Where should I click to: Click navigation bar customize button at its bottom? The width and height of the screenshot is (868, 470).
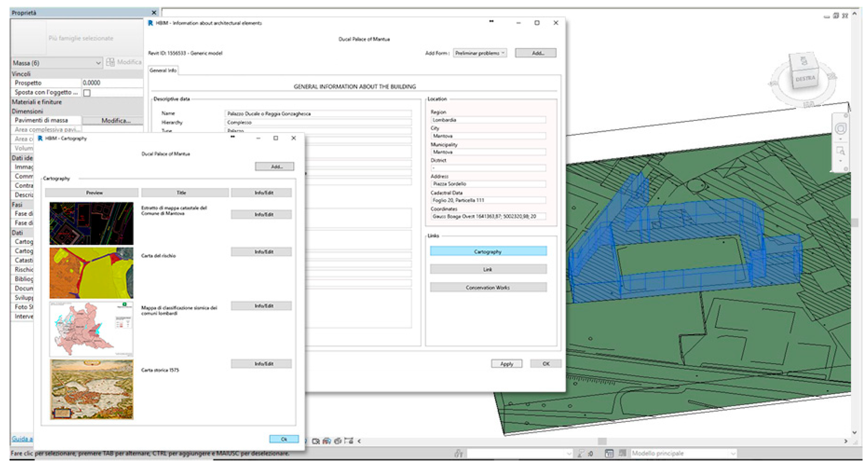click(845, 169)
